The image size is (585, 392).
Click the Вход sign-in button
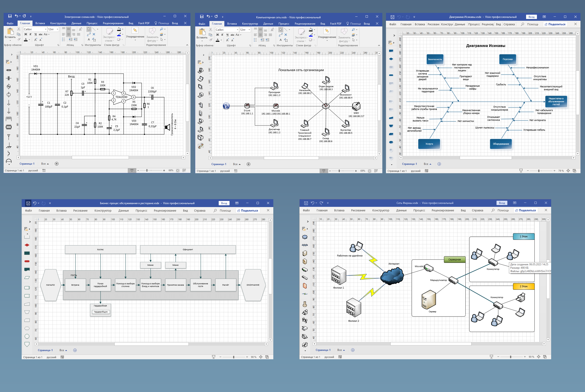[x=175, y=23]
